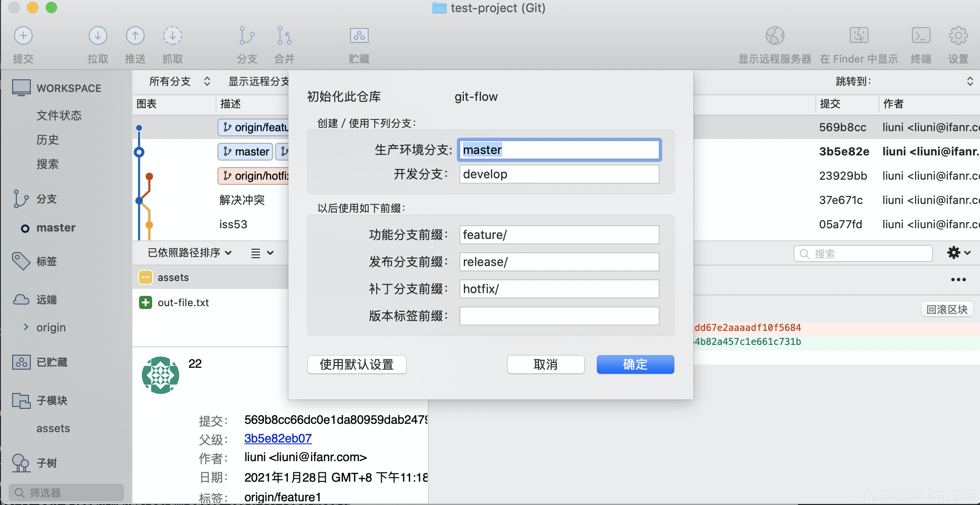The height and width of the screenshot is (505, 980).
Task: Open the 分支 (Branch) toolbar icon
Action: coord(247,36)
